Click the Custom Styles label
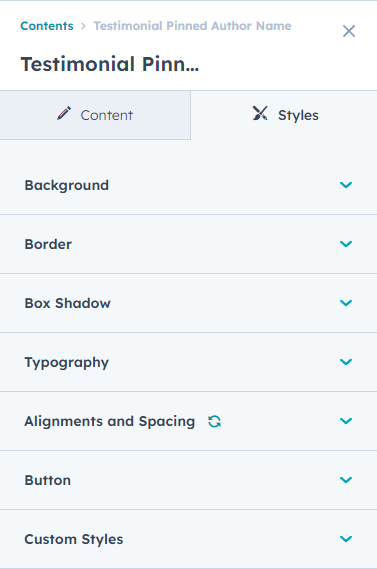Image resolution: width=377 pixels, height=569 pixels. pos(74,539)
